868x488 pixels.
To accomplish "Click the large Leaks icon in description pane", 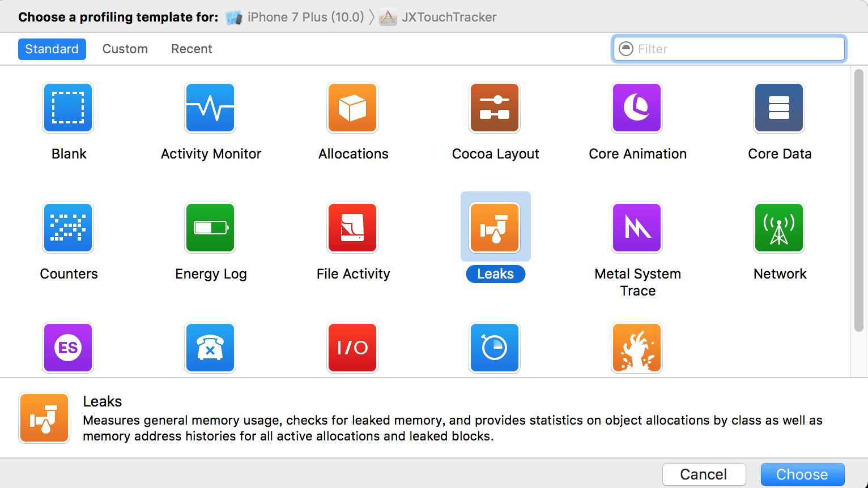I will tap(44, 418).
